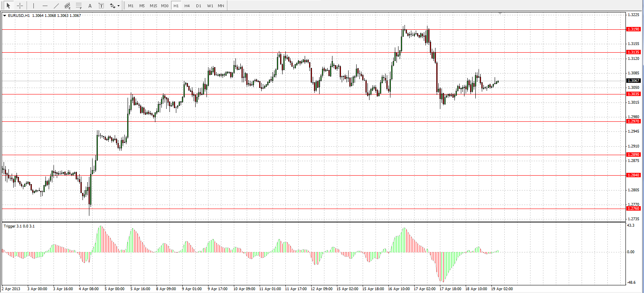Click the 0.00 indicator scale value
This screenshot has width=644, height=293.
point(631,252)
